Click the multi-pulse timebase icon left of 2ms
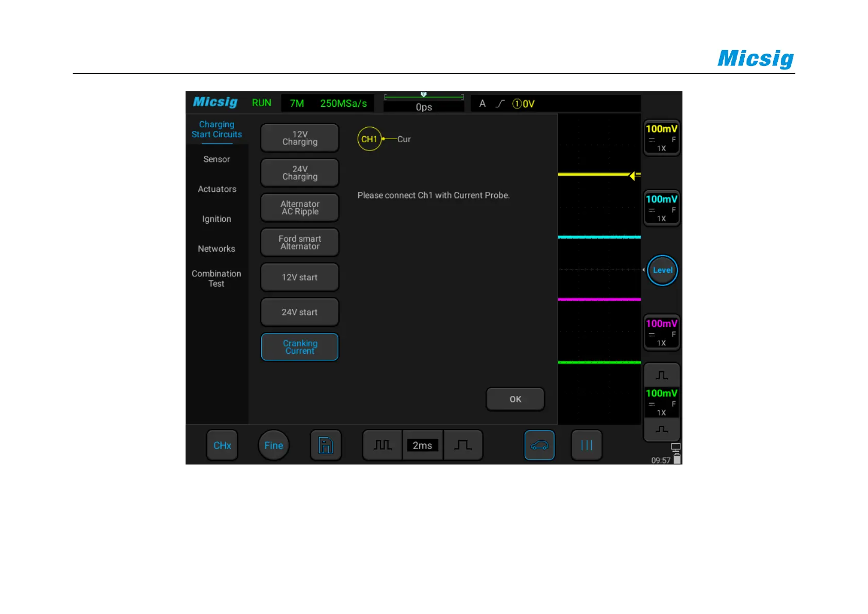The image size is (868, 614). (382, 445)
